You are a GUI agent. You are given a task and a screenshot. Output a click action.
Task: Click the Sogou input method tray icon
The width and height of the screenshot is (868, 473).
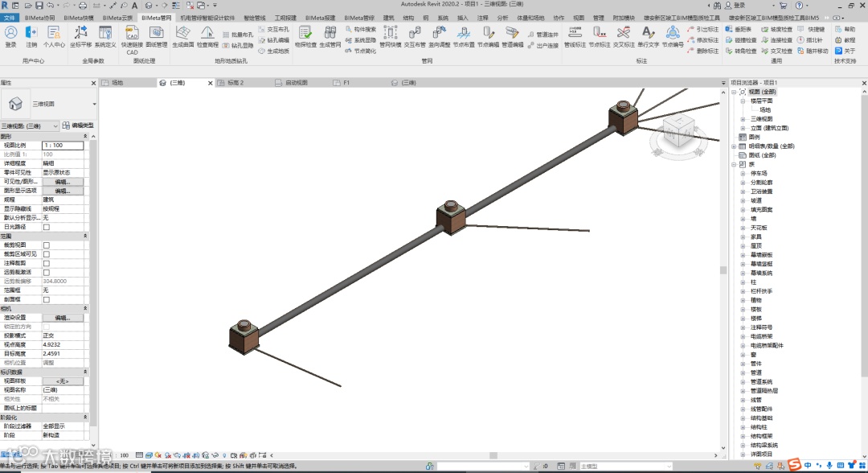coord(794,465)
